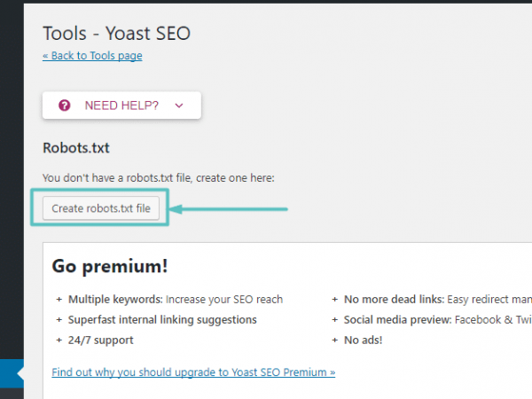Click plus icon beside 24/7 support
532x399 pixels.
(x=59, y=340)
